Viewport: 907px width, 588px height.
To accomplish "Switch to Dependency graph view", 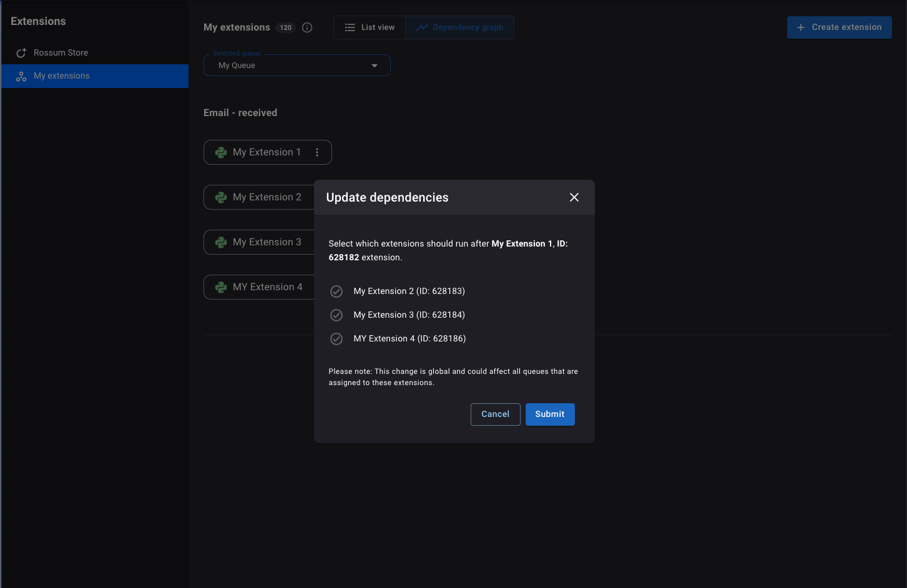I will [460, 27].
